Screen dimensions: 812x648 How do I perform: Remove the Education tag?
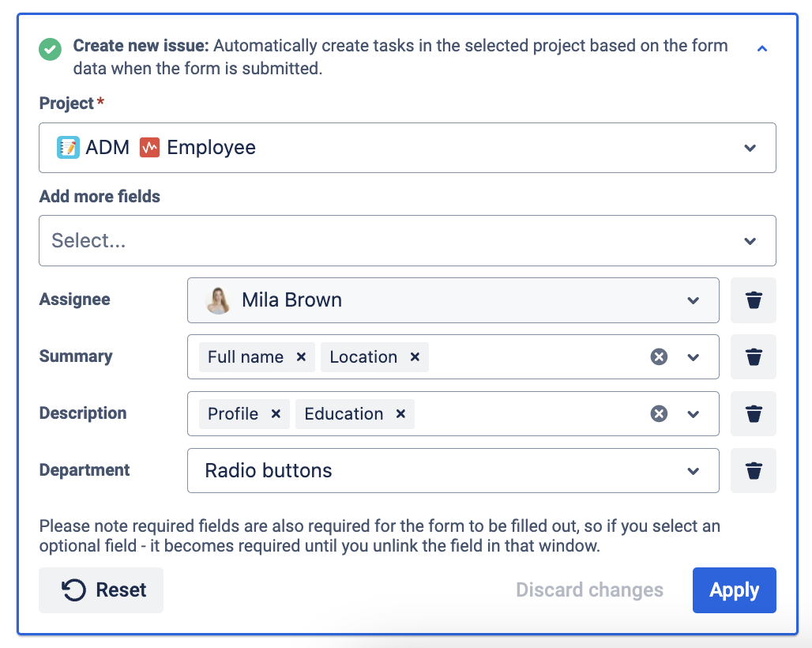point(400,414)
